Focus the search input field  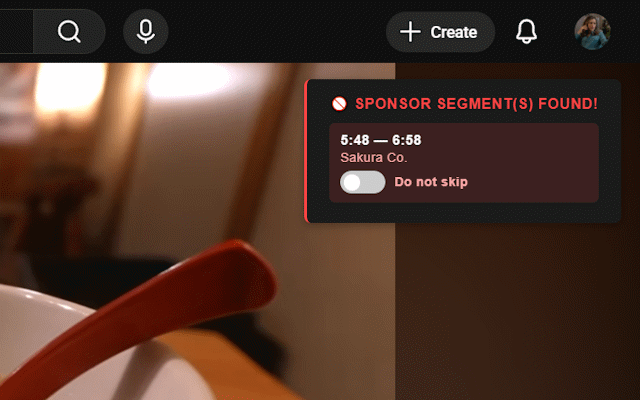tap(16, 31)
